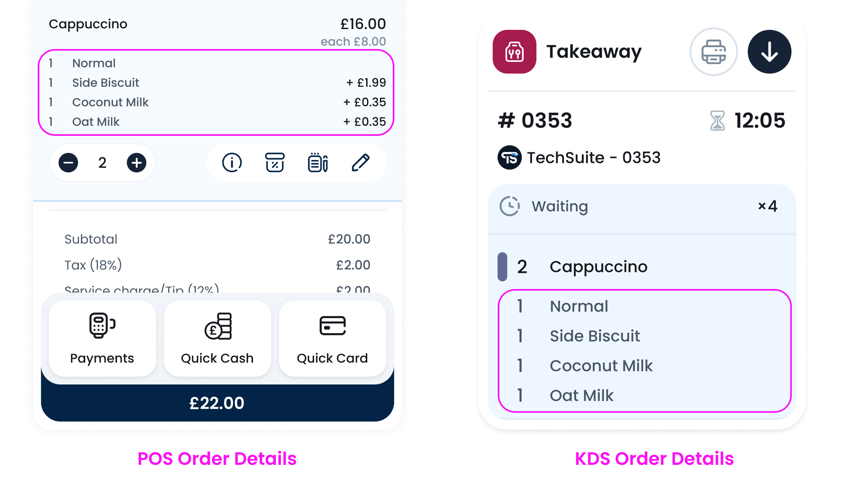The image size is (868, 492).
Task: Add a note with the notepad icon
Action: point(317,163)
